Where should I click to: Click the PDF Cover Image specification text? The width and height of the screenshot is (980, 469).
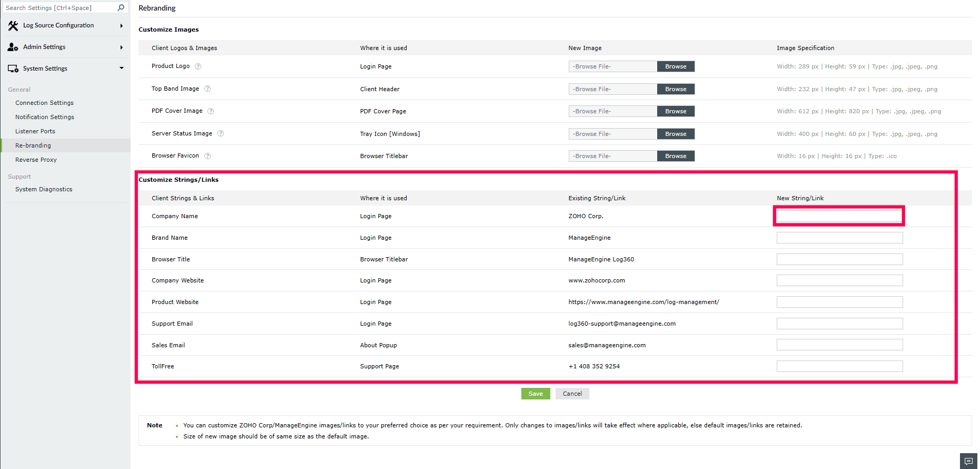point(859,111)
